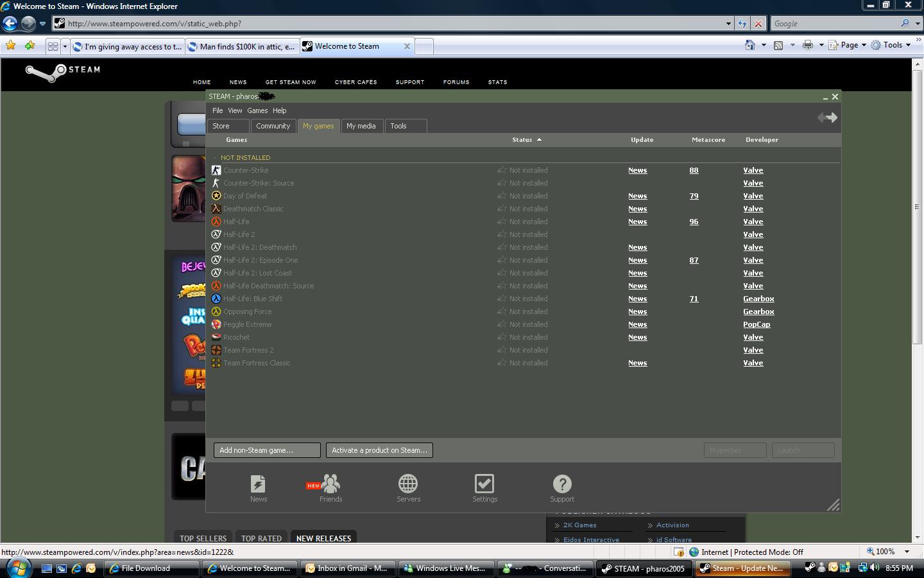Screen dimensions: 924x578
Task: Open the browser Tab List dropdown
Action: point(65,46)
